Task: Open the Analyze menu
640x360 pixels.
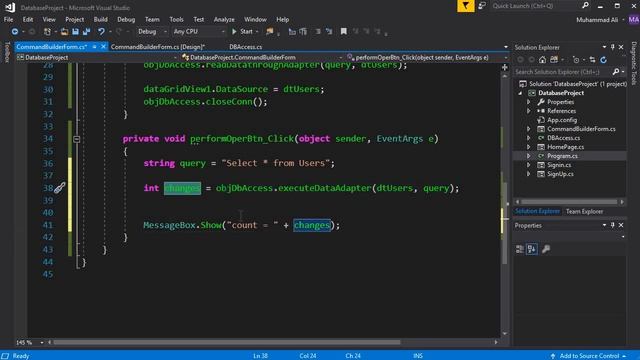Action: click(224, 19)
